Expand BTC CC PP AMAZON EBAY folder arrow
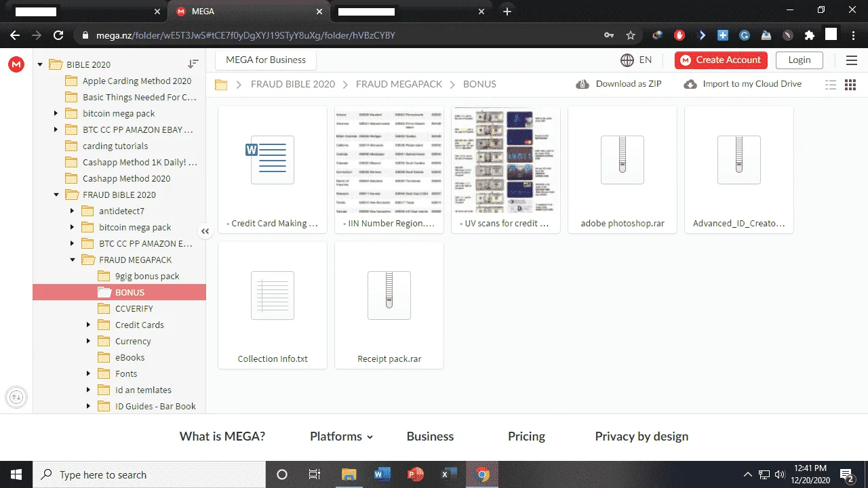The height and width of the screenshot is (488, 868). point(56,130)
